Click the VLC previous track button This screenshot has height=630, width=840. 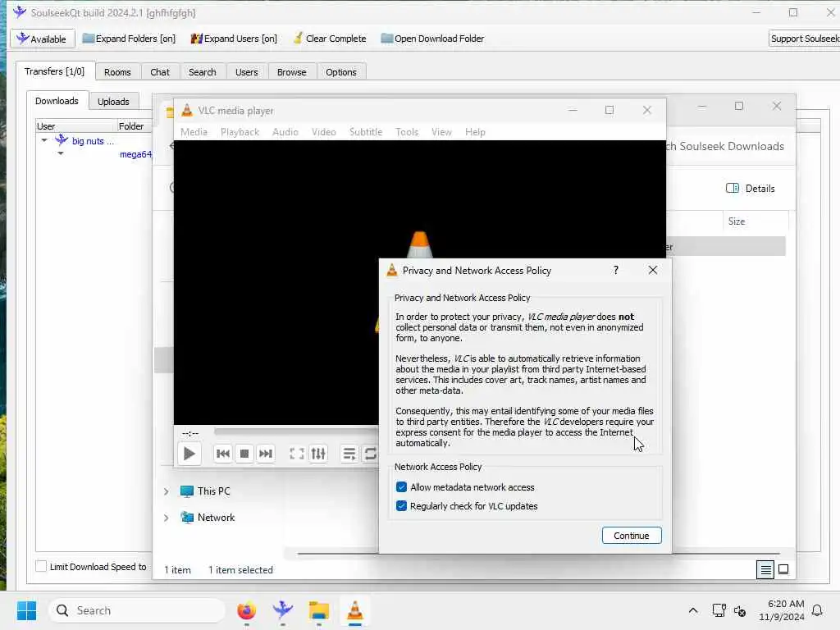coord(223,454)
